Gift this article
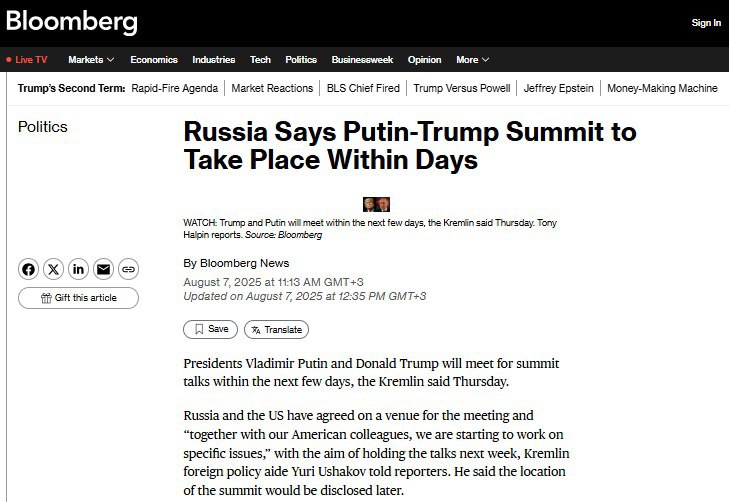Image resolution: width=729 pixels, height=502 pixels. (79, 298)
